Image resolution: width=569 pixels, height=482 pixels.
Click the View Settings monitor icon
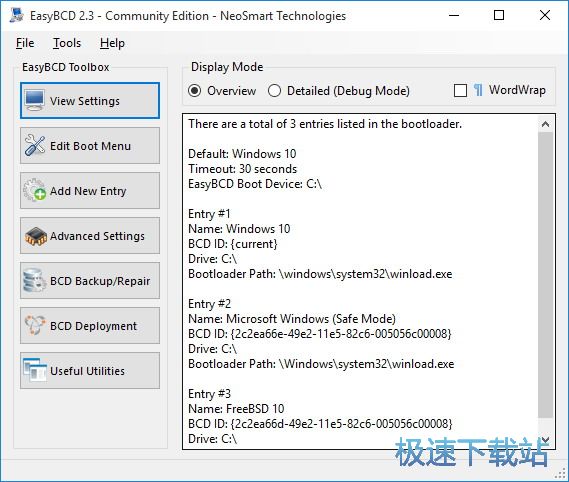35,101
